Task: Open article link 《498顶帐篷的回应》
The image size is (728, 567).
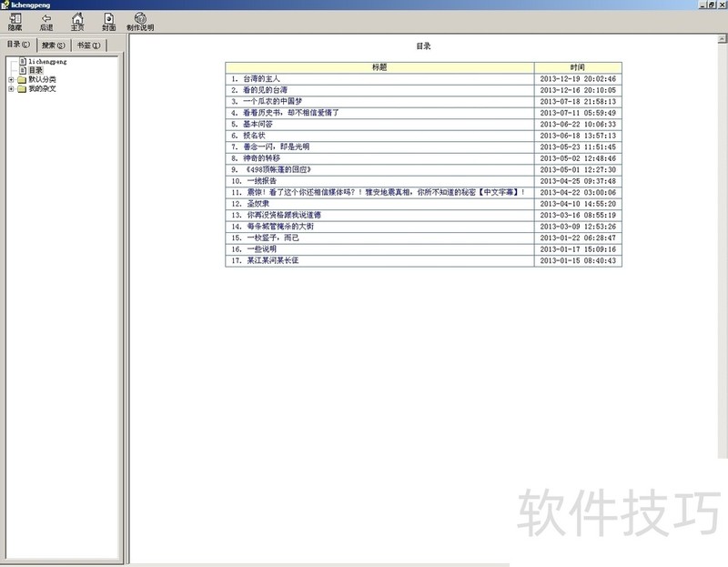Action: pyautogui.click(x=278, y=169)
